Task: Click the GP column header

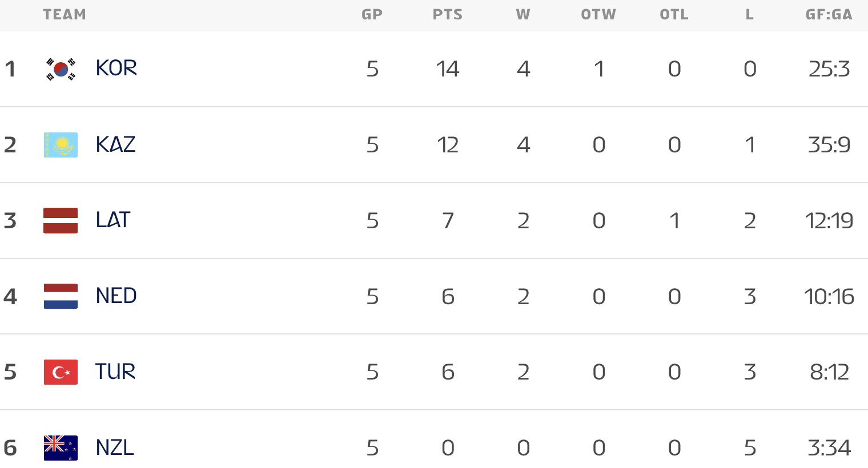Action: click(372, 15)
